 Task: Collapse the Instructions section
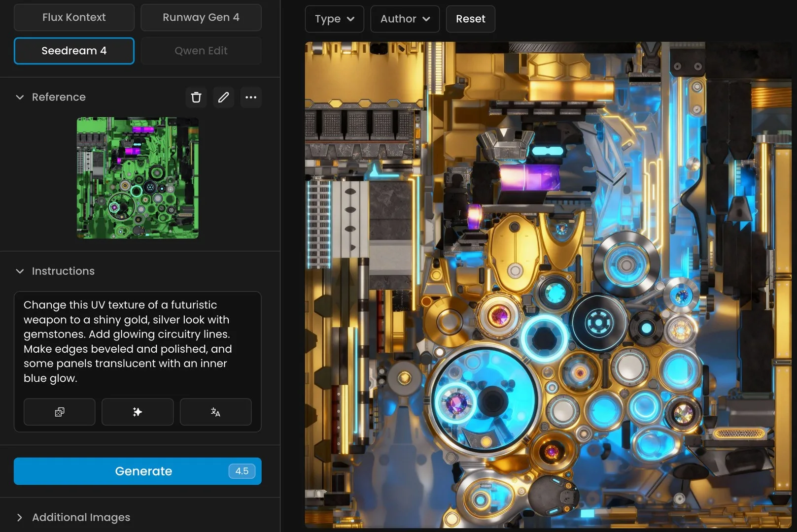20,271
